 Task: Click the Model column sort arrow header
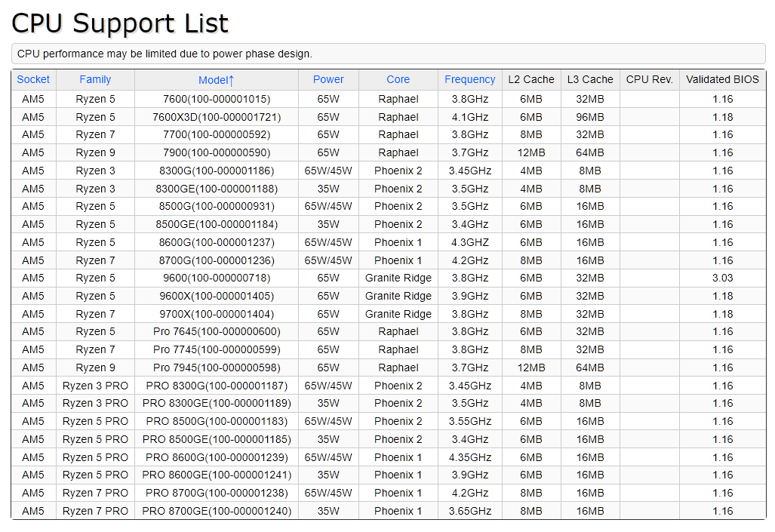(x=217, y=80)
